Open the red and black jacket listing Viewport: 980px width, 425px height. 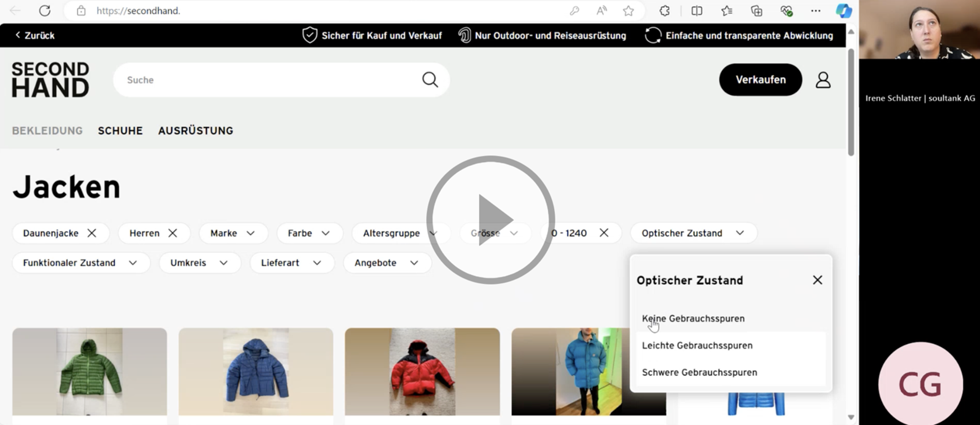coord(422,371)
